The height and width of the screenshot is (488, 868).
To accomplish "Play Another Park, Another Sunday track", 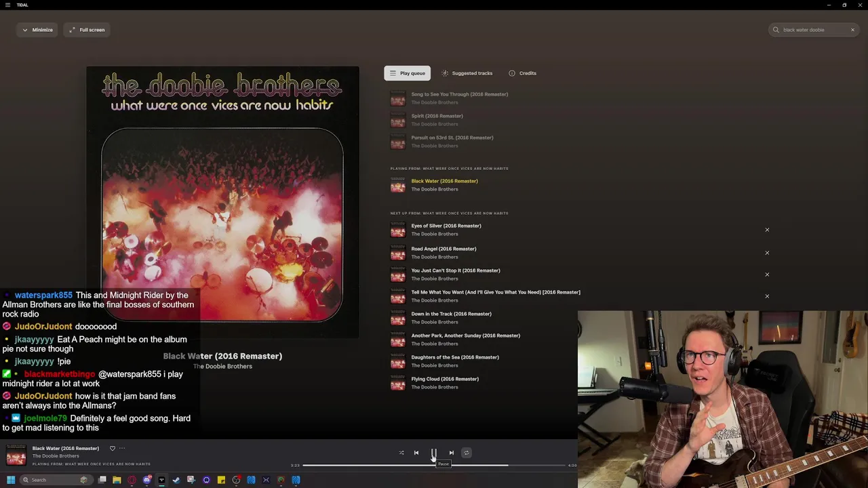I will click(465, 335).
